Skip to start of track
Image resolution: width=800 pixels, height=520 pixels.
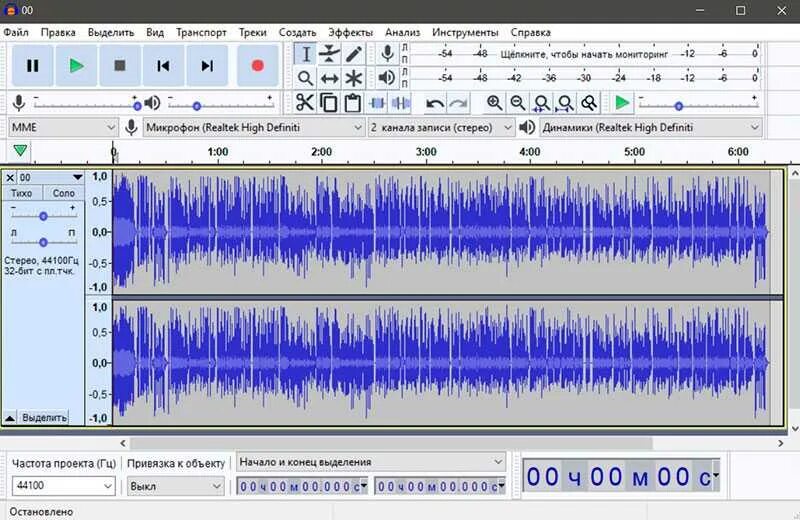tap(163, 65)
